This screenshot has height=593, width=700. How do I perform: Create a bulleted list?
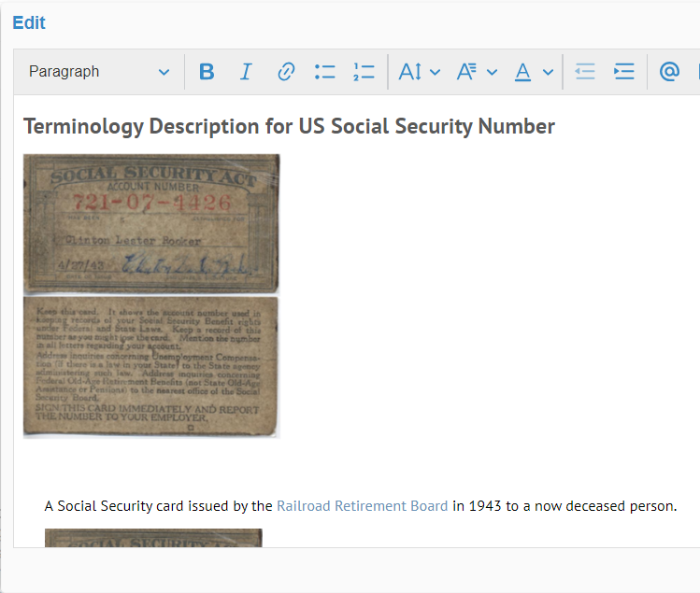click(324, 72)
